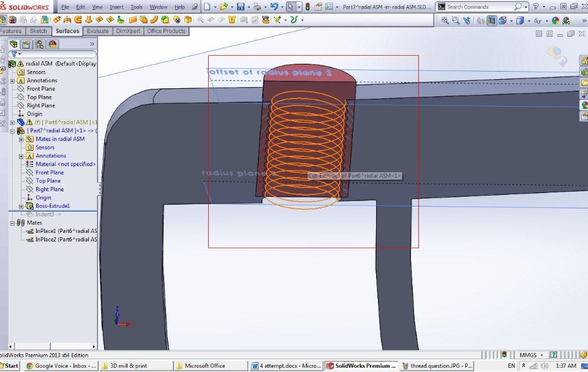Click the Knit Surface icon
Screen dimensions: 588x372
pos(232,20)
